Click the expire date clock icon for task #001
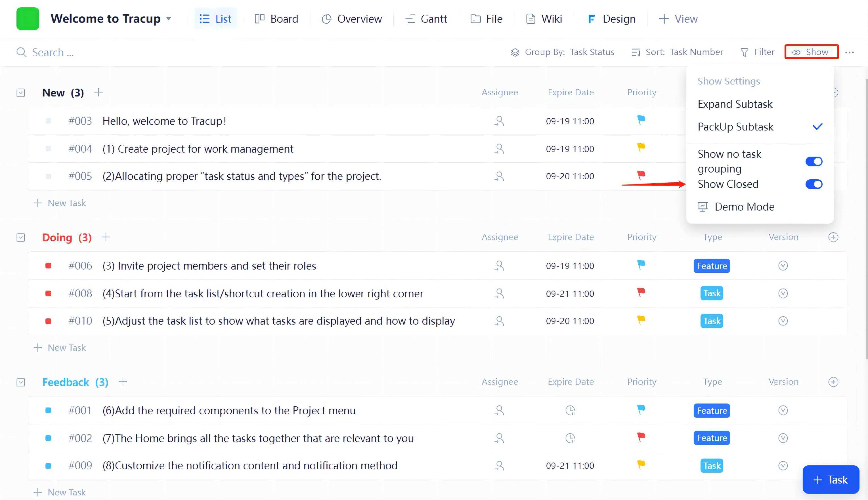868x500 pixels. click(x=570, y=410)
